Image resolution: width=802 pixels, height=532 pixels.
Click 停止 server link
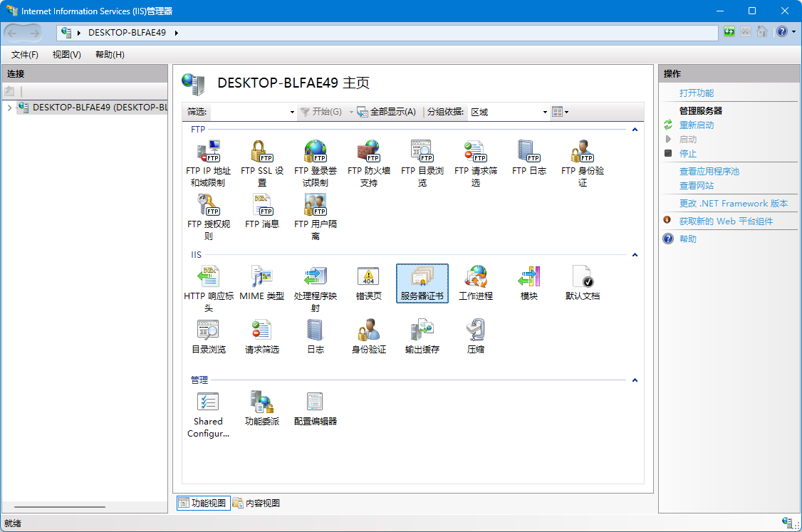(687, 153)
